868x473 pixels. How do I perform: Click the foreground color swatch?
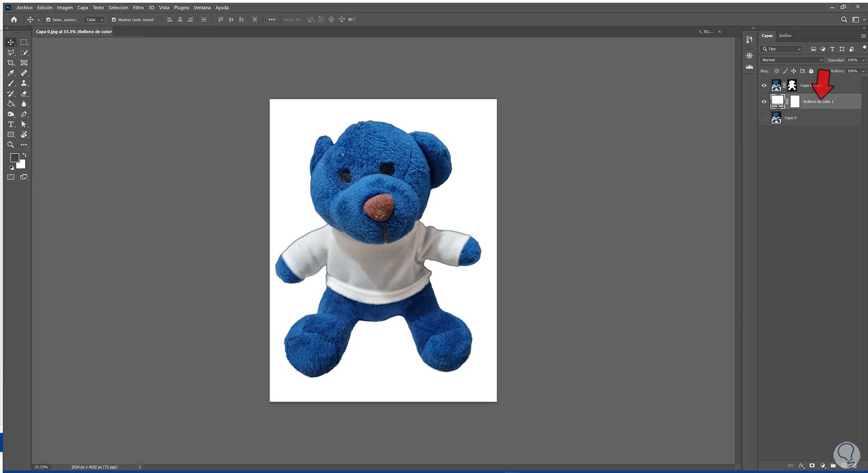(15, 157)
